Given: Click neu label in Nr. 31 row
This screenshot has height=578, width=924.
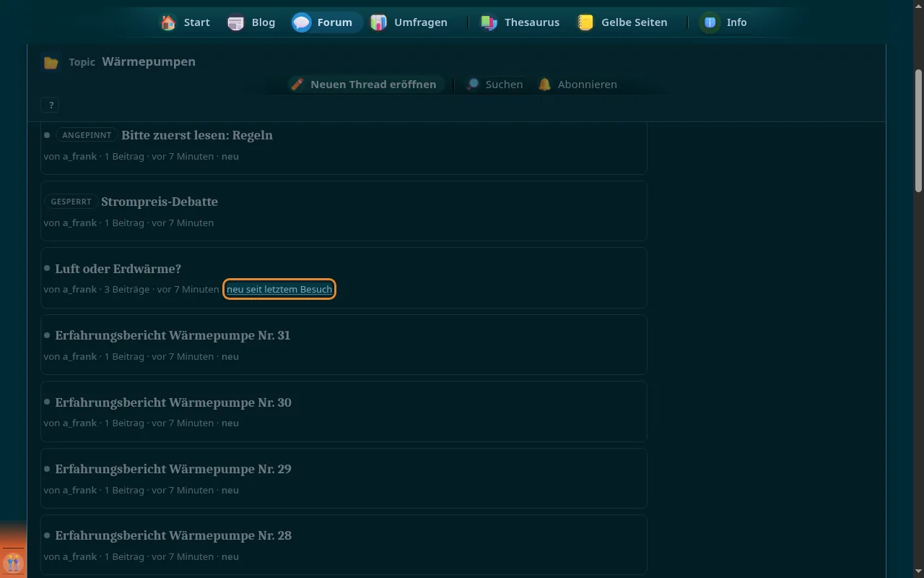Looking at the screenshot, I should point(230,356).
